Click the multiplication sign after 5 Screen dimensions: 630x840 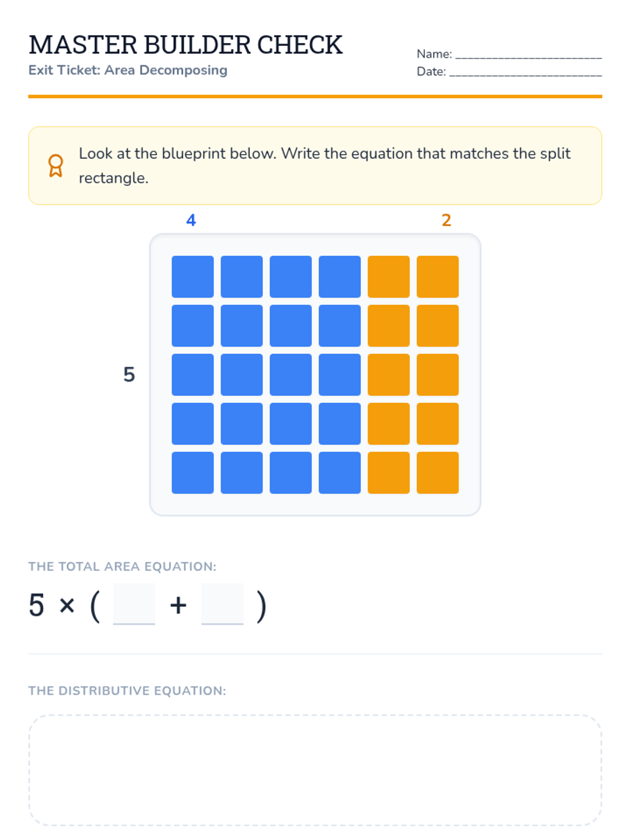[67, 605]
